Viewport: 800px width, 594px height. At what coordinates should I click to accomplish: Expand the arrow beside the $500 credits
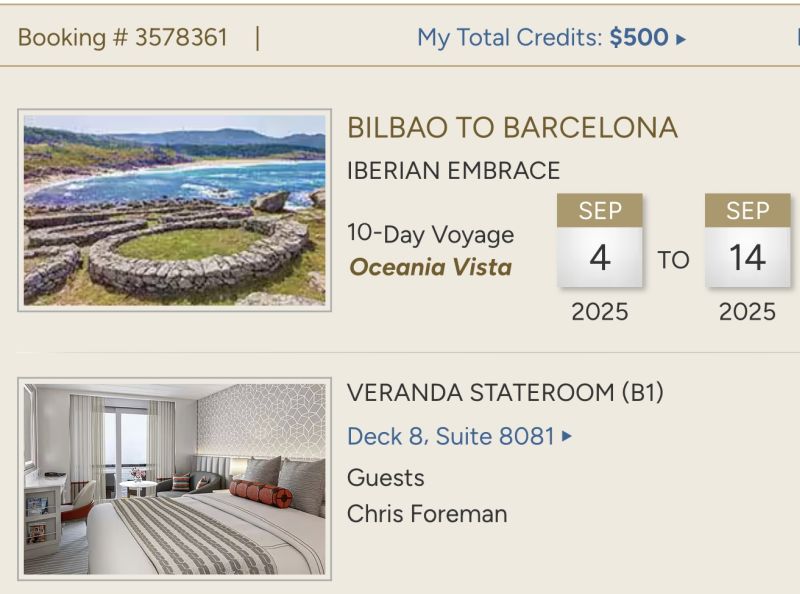click(x=681, y=39)
